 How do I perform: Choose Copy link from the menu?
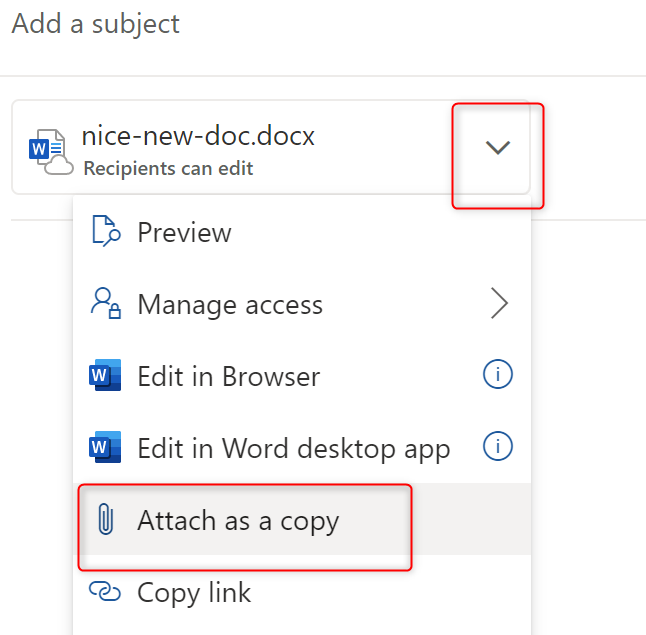(194, 592)
